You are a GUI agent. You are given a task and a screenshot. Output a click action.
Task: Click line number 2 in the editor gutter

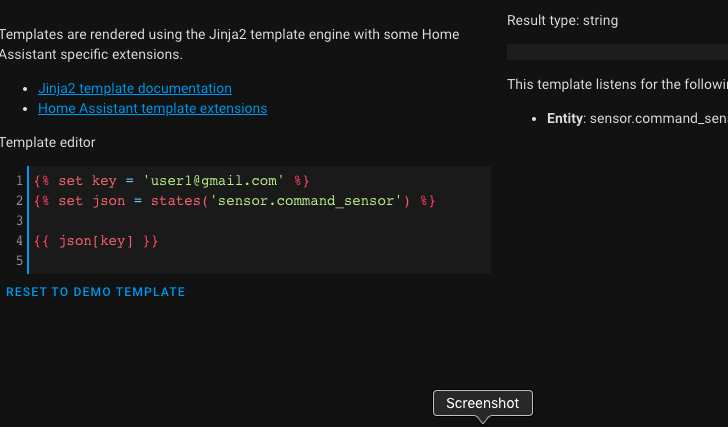coord(20,201)
